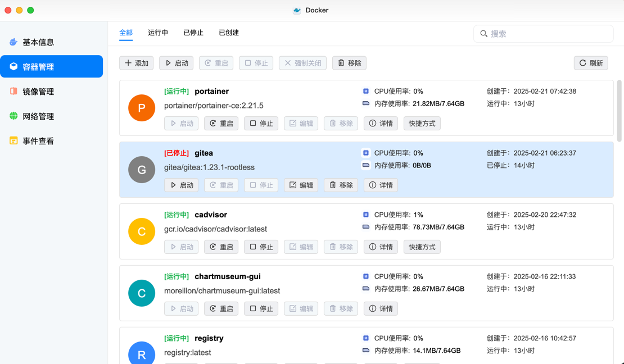Click the top toolbar 移除 button
The height and width of the screenshot is (364, 624).
tap(350, 63)
